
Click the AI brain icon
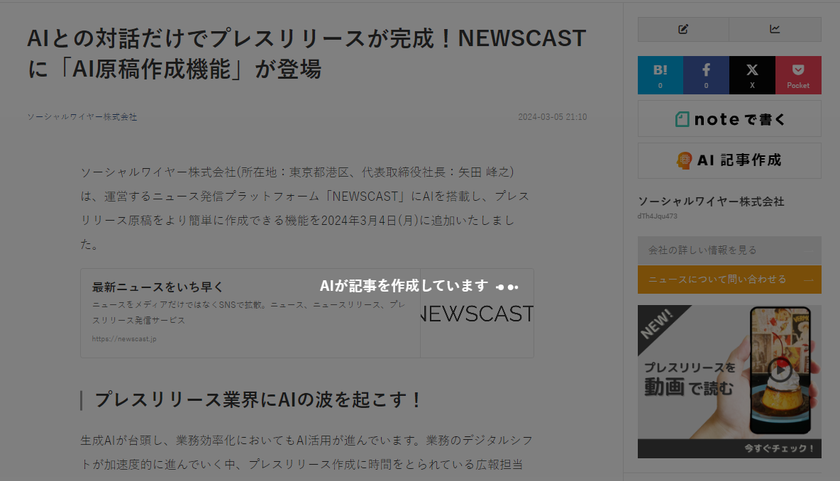point(684,160)
